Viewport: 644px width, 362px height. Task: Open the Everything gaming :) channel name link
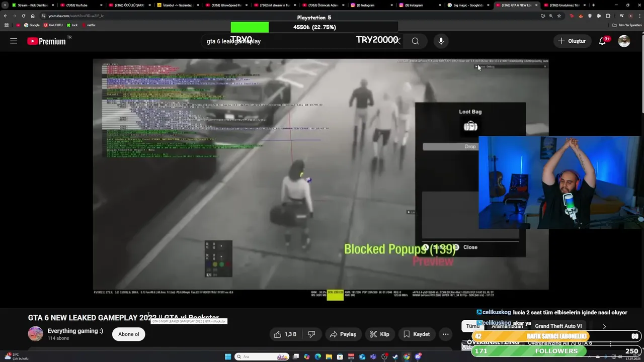[x=75, y=331]
